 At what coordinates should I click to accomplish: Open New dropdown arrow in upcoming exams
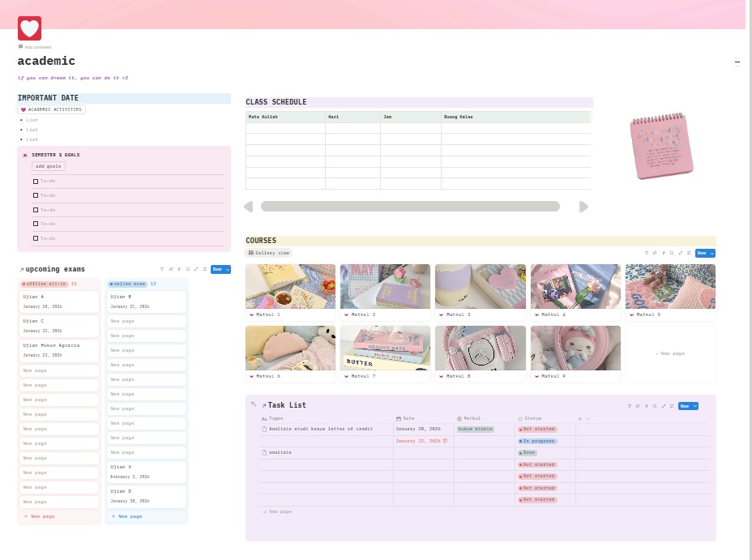[x=228, y=269]
